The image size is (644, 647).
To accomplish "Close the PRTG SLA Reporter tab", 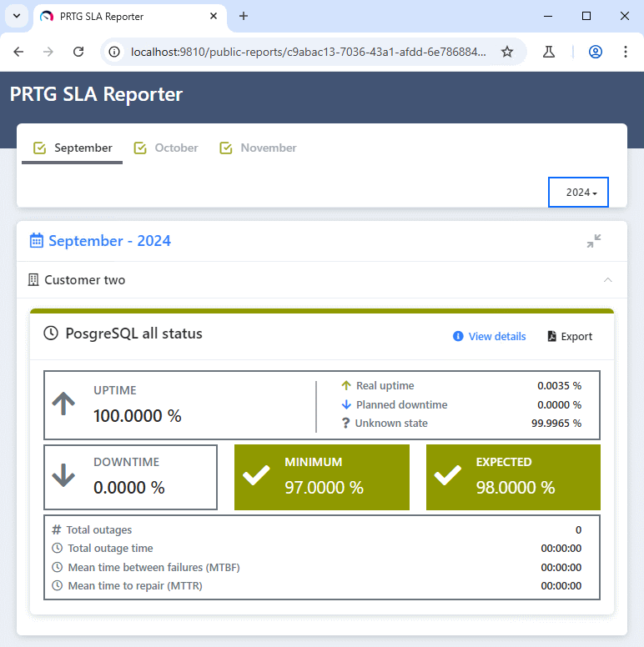I will tap(214, 16).
